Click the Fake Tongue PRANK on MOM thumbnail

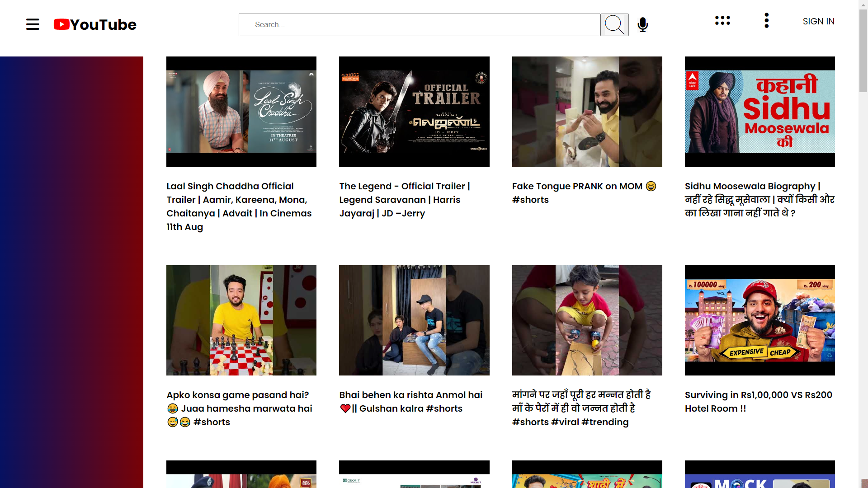pos(587,111)
